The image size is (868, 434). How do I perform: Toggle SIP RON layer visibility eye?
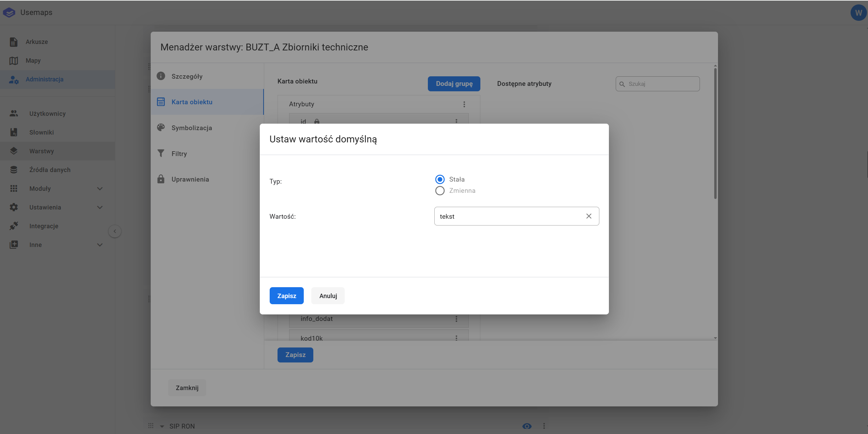(527, 426)
